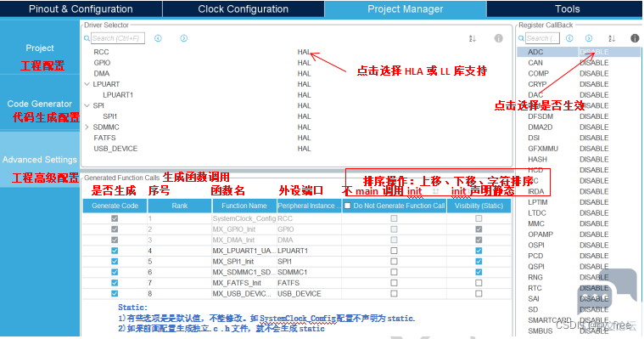Open the SPI1 driver HAL dropdown

click(x=304, y=116)
